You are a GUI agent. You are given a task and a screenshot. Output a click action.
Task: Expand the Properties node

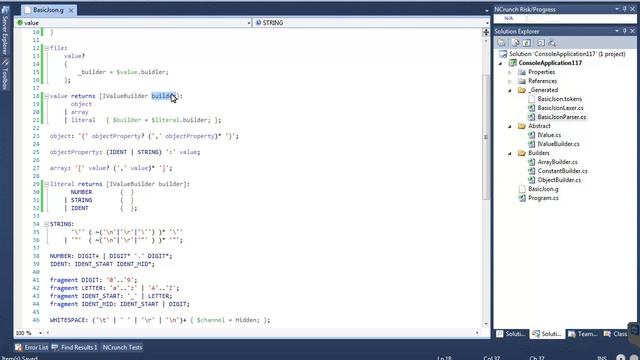point(510,72)
